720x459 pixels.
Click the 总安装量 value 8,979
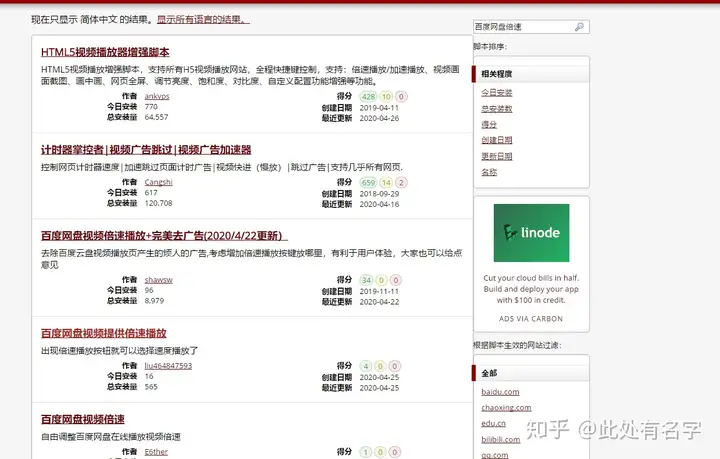pos(154,301)
